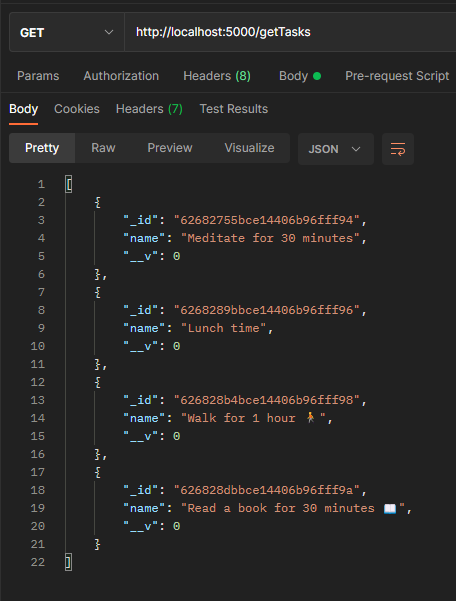Open the Params tab
Image resolution: width=456 pixels, height=601 pixels.
click(x=38, y=76)
